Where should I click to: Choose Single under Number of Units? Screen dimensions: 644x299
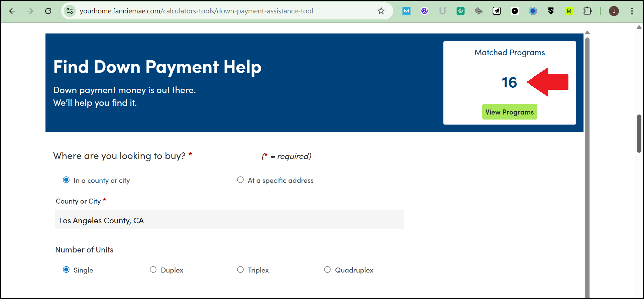(66, 270)
